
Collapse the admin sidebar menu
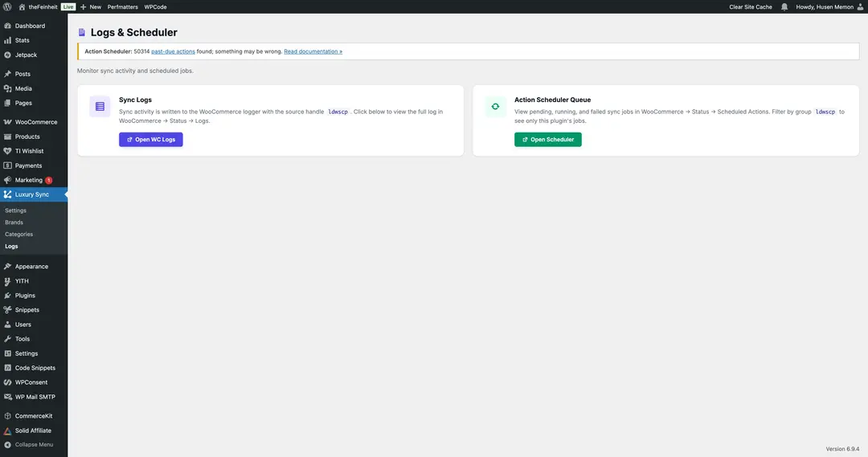[x=29, y=444]
